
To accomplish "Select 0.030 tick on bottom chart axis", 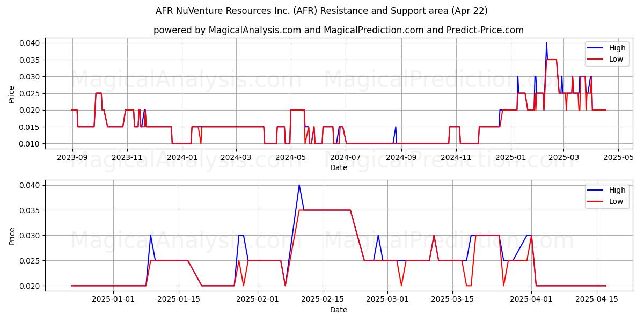I will point(31,236).
